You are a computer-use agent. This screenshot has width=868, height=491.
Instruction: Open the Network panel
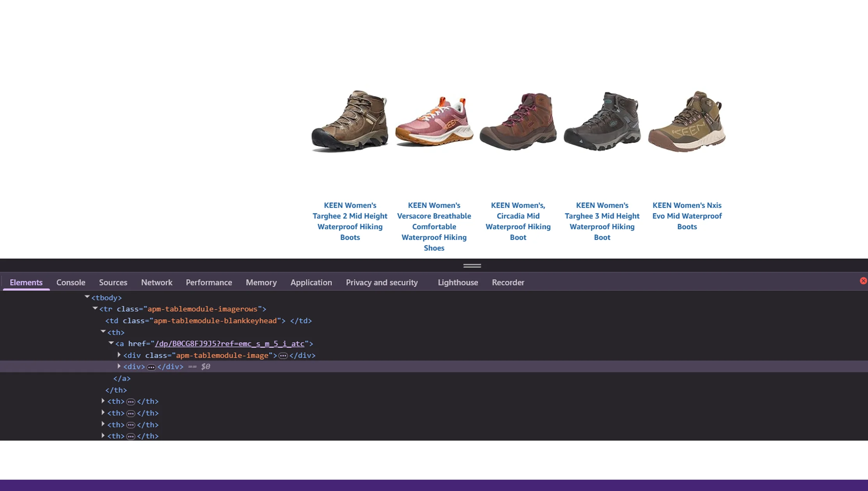157,282
